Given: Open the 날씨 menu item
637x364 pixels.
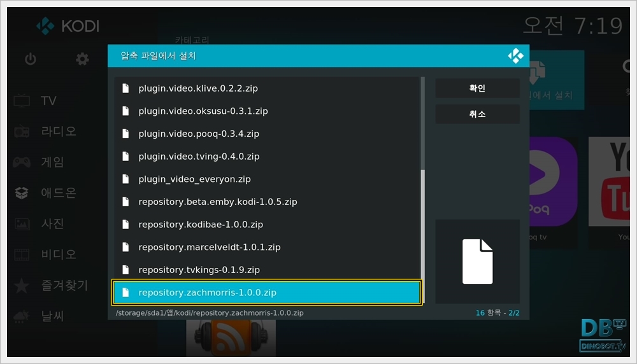Looking at the screenshot, I should 52,316.
